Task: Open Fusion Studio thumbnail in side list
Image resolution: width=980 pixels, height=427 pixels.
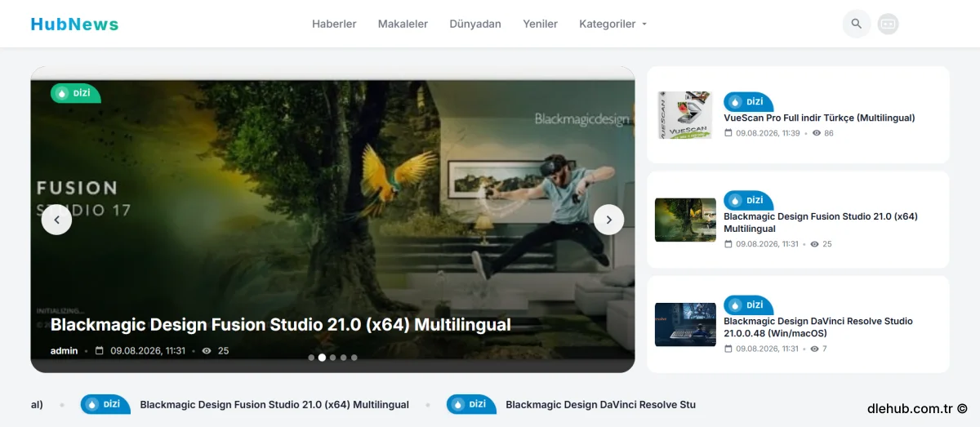Action: 685,220
